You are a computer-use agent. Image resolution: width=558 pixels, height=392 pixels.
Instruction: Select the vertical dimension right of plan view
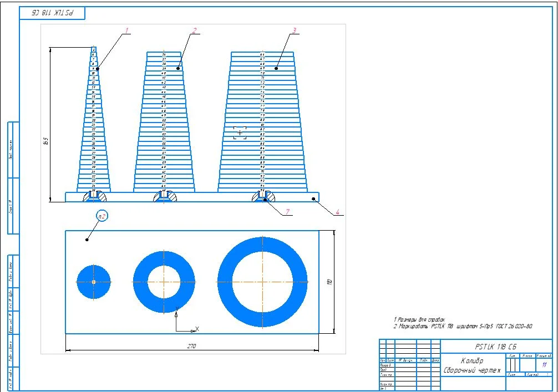click(329, 282)
